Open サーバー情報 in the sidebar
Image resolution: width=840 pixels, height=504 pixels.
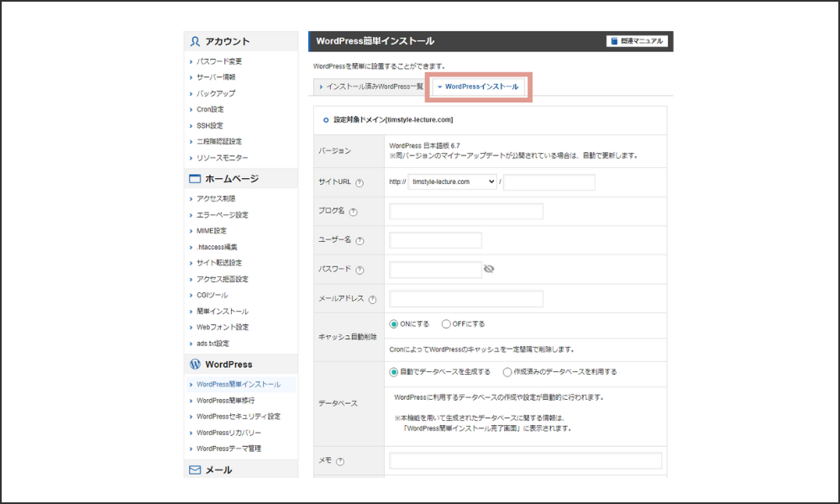216,77
